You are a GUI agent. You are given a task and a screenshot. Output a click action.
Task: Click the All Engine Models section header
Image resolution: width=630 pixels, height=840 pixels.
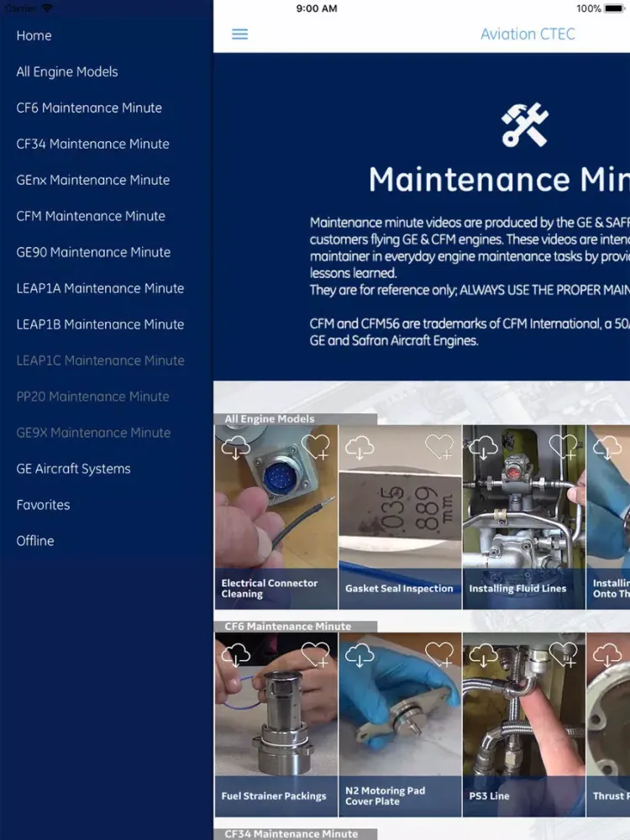295,419
